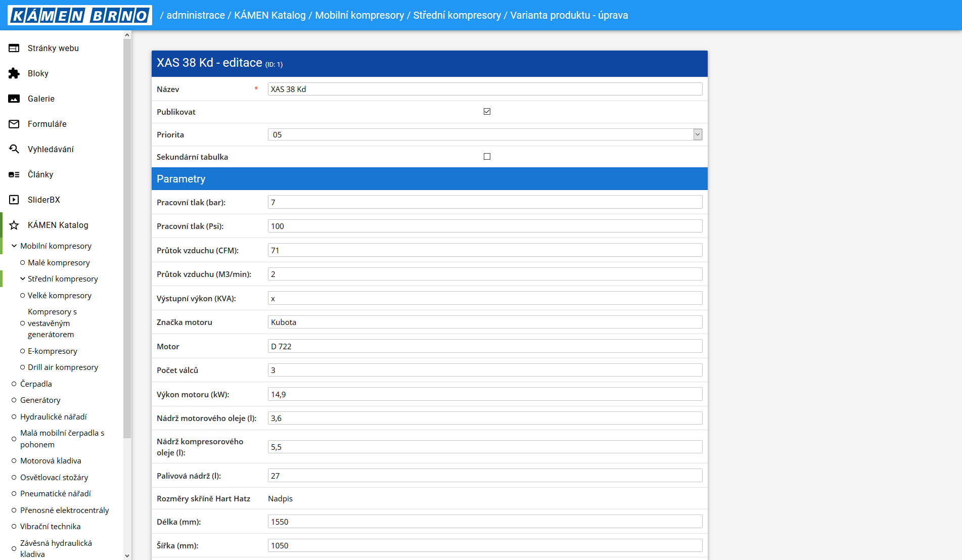Click the Články newspaper icon

coord(14,174)
